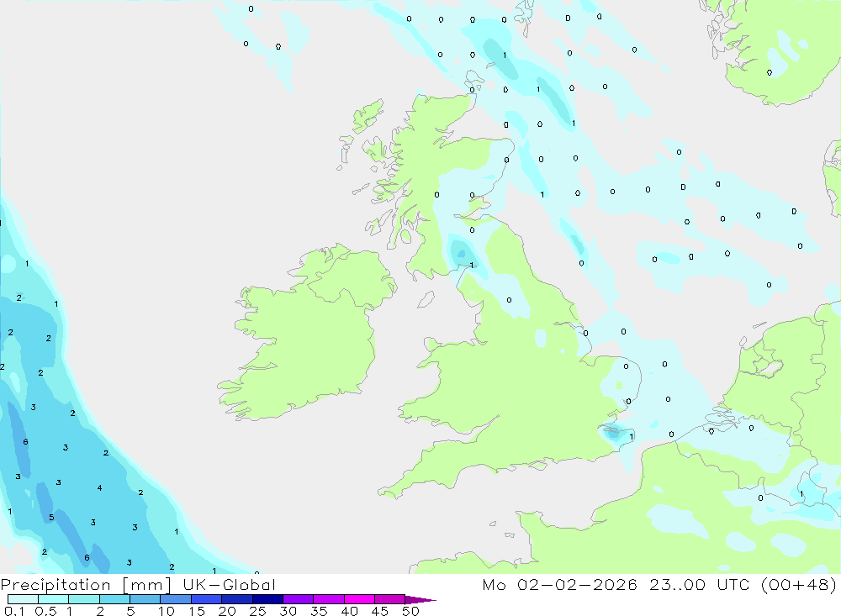Click the '35' legend scale label

click(319, 611)
